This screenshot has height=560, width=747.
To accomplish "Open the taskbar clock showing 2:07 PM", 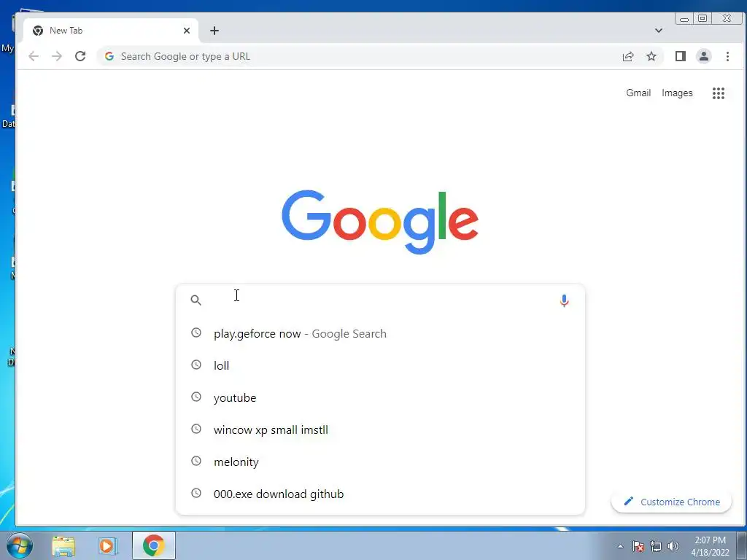I will pos(710,546).
